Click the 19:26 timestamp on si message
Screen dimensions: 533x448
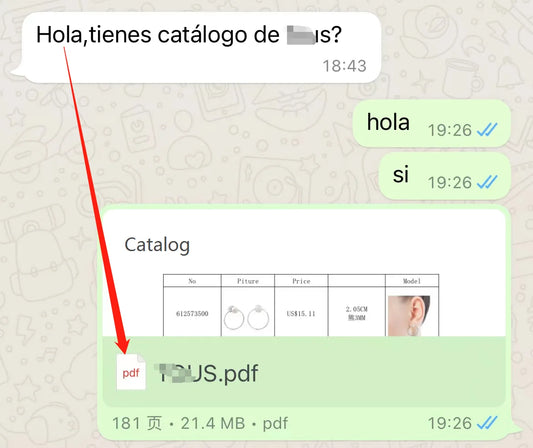pyautogui.click(x=450, y=183)
